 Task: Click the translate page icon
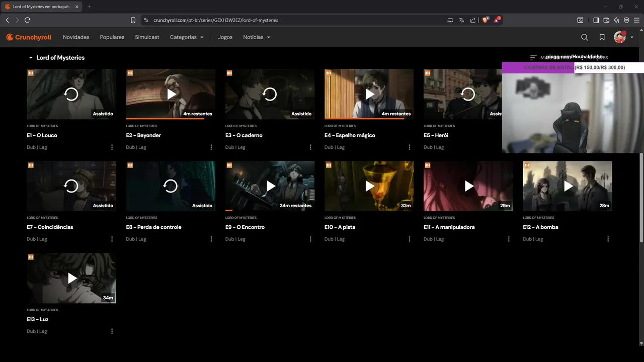461,20
